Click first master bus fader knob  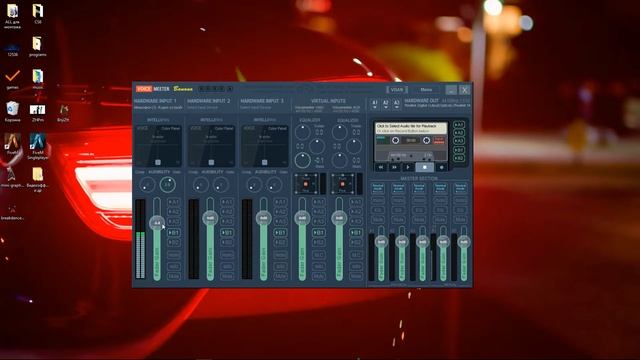381,242
